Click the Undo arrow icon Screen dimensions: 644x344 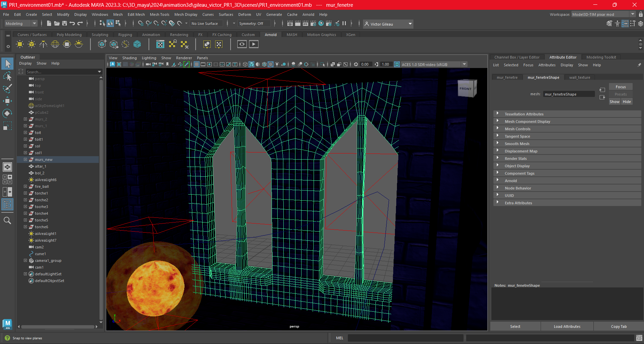coord(72,23)
